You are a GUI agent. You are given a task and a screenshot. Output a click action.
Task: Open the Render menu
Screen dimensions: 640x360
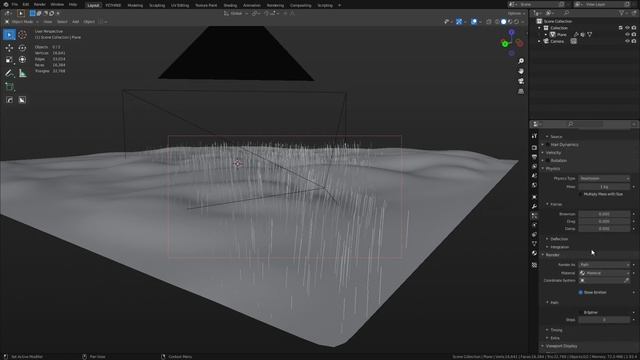40,4
